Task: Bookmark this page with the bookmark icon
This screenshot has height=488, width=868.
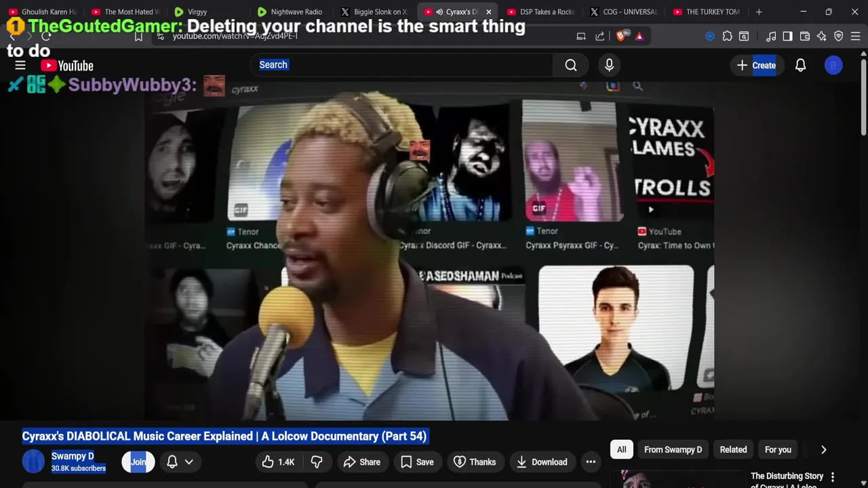Action: (x=138, y=36)
